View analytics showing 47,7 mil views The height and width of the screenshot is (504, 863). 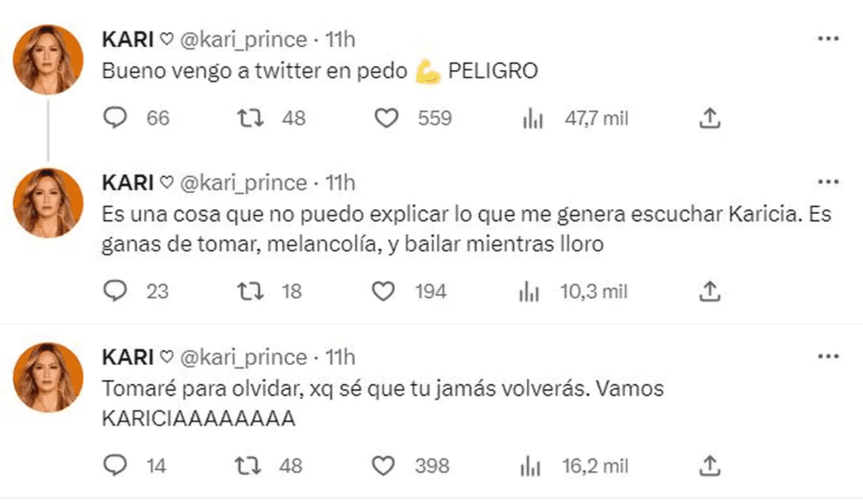point(532,119)
